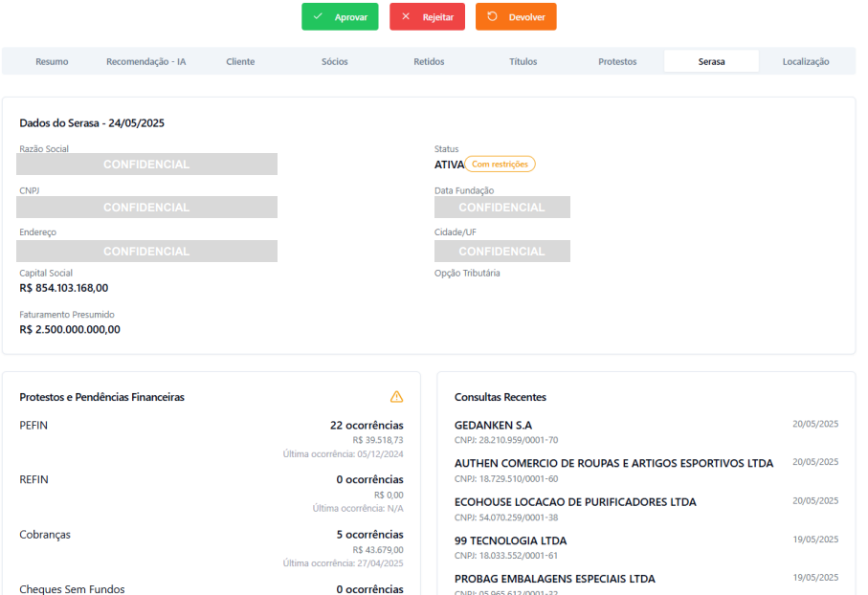Open the Títulos tab
The height and width of the screenshot is (595, 868).
[x=523, y=62]
